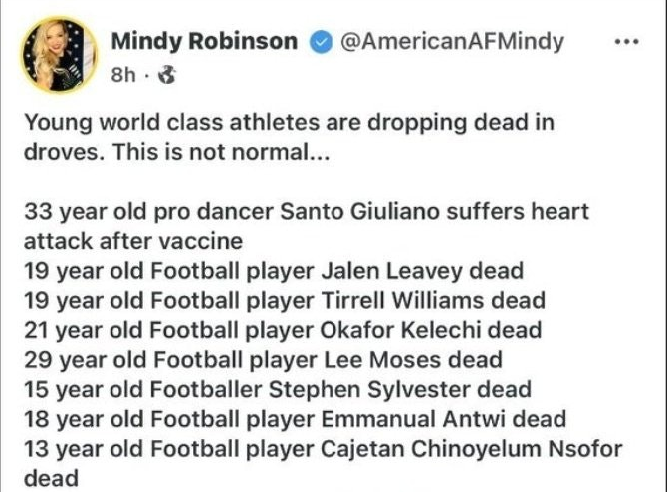The height and width of the screenshot is (492, 667).
Task: Select the Stephen Sylvester footballer line
Action: [279, 390]
